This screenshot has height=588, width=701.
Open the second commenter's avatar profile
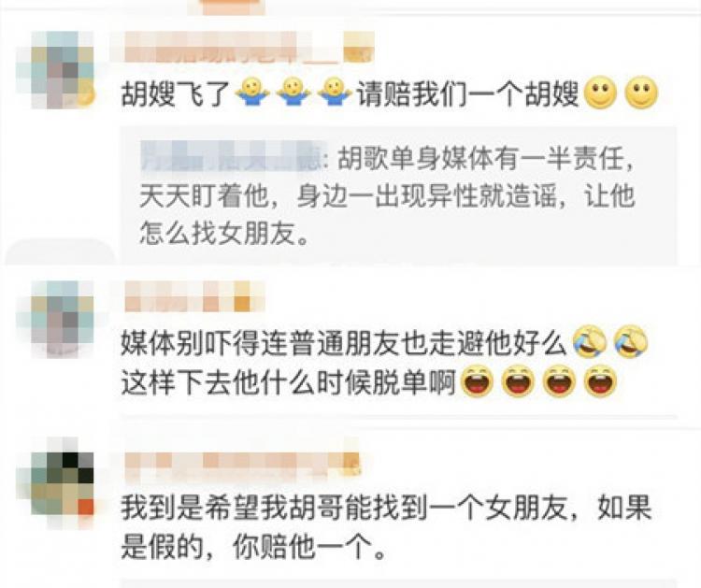coord(55,319)
